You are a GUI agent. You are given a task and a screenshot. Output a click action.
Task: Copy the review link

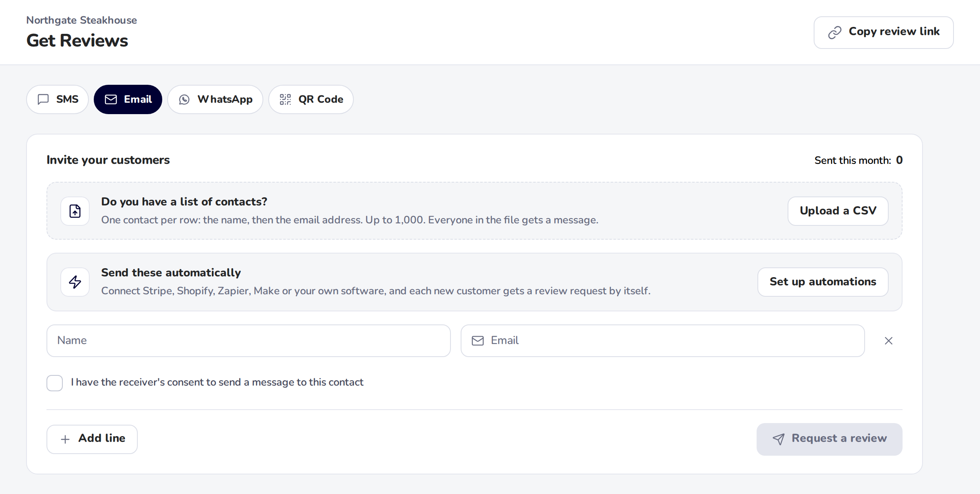tap(884, 32)
